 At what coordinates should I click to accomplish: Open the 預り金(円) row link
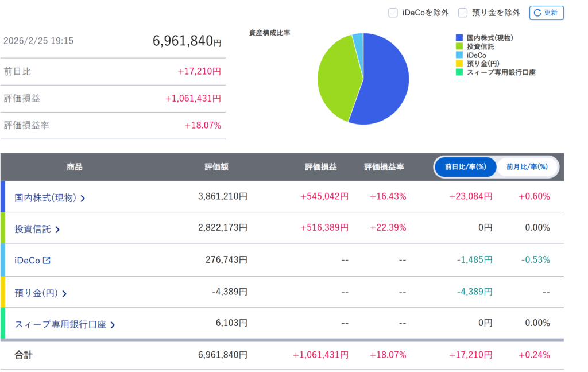coord(36,293)
